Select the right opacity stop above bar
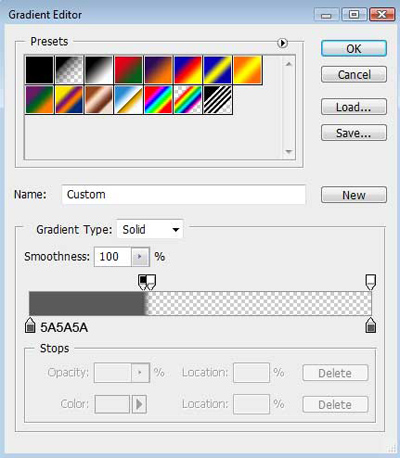Screen dimensions: 400x458 (371, 282)
